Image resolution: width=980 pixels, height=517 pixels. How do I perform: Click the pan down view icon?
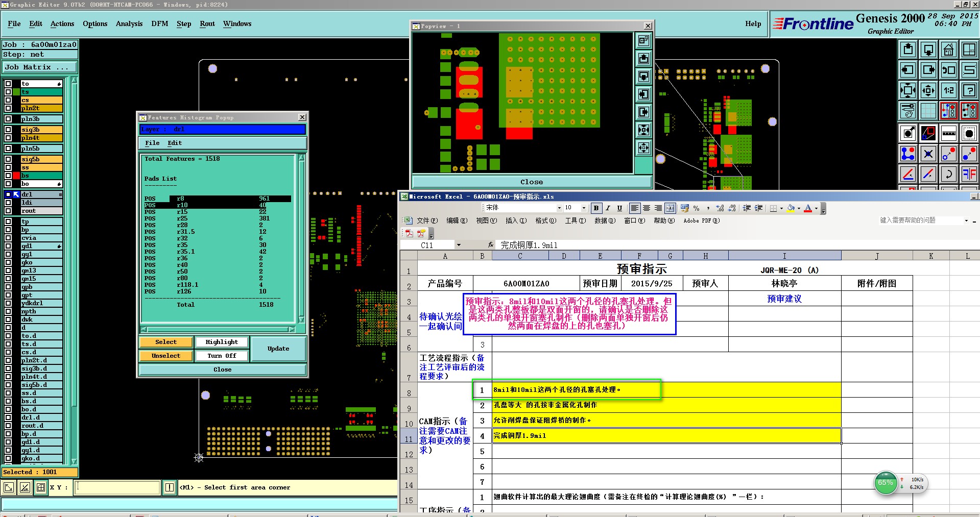[928, 49]
